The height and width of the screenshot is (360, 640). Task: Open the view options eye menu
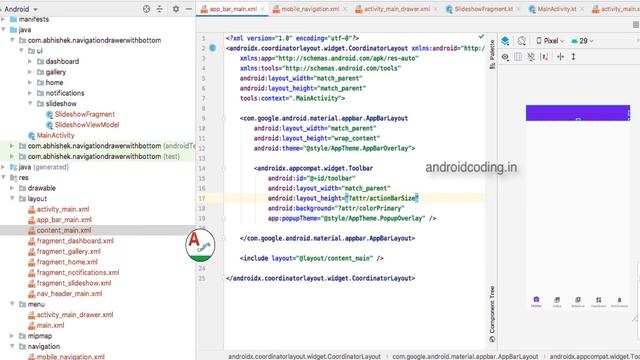click(505, 57)
